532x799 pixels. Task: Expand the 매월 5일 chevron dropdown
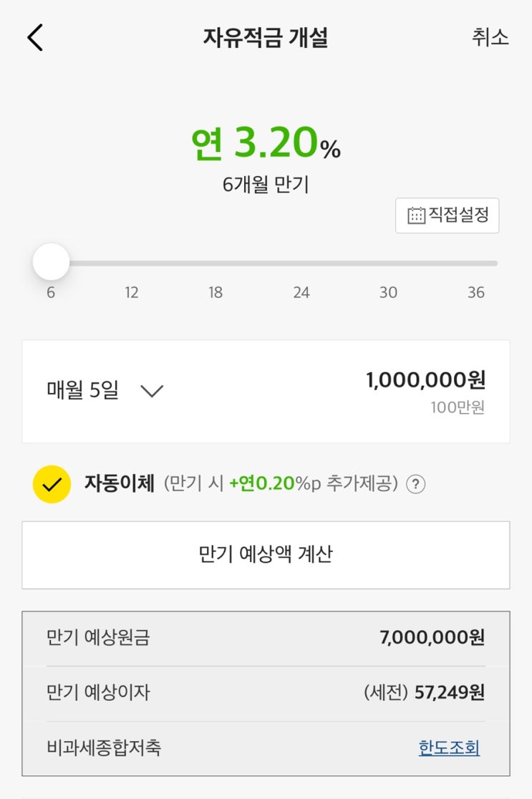tap(151, 391)
